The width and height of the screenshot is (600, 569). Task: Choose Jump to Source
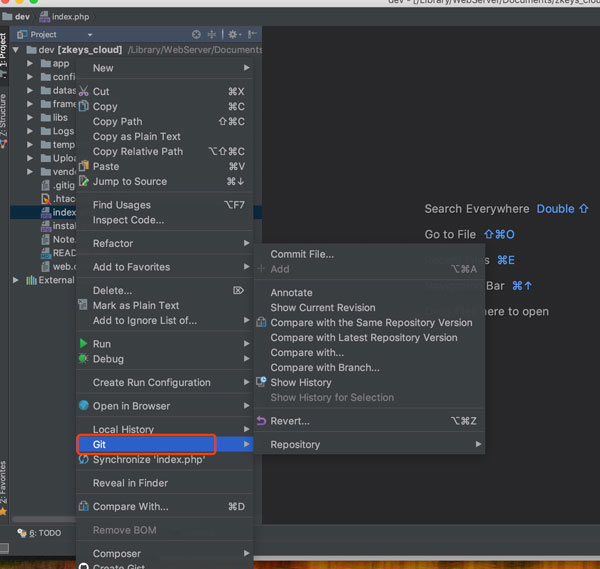[x=165, y=181]
